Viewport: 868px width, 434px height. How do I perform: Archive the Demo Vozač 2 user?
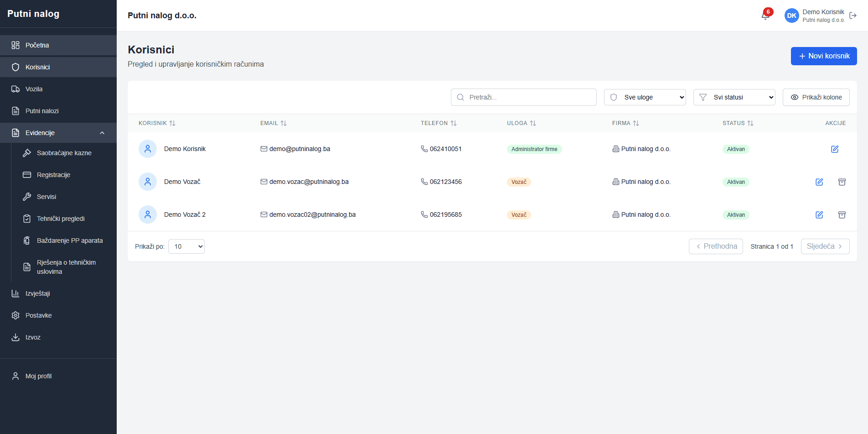coord(842,215)
